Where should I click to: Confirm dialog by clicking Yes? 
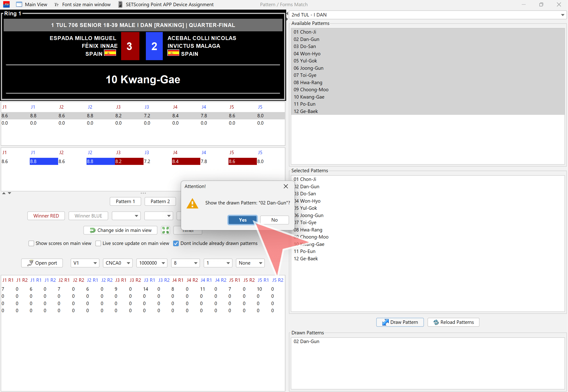coord(242,220)
